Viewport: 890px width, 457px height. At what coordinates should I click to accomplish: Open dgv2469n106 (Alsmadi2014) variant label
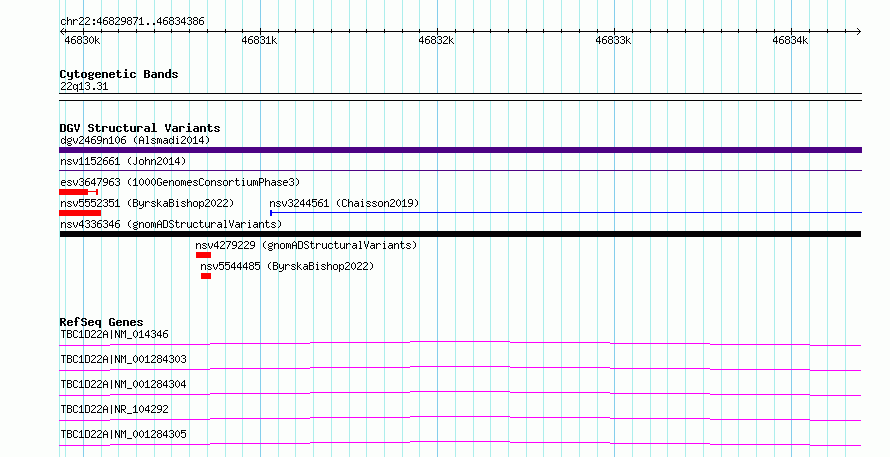coord(135,140)
